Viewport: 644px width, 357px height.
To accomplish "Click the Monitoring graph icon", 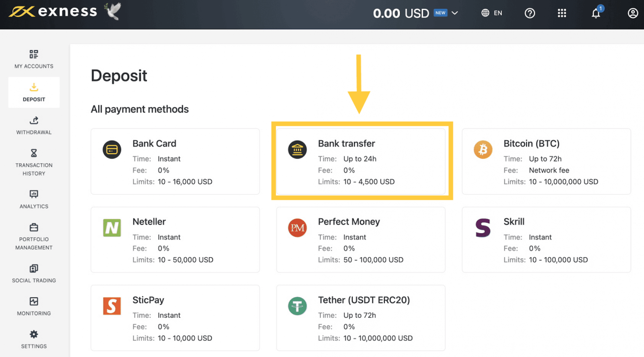I will coord(34,302).
